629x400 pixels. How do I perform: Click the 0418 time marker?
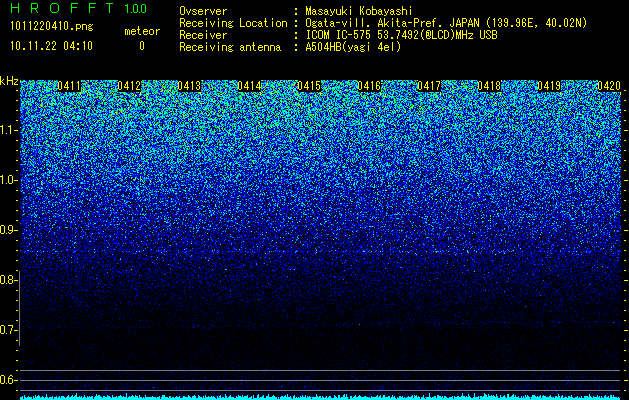489,86
